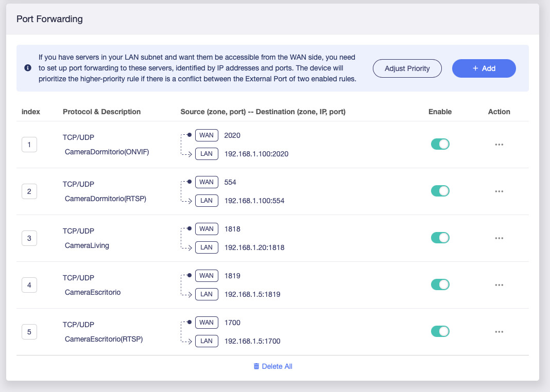Open action menu for CameraEscritorio port 1819 rule
The height and width of the screenshot is (392, 550).
(499, 285)
